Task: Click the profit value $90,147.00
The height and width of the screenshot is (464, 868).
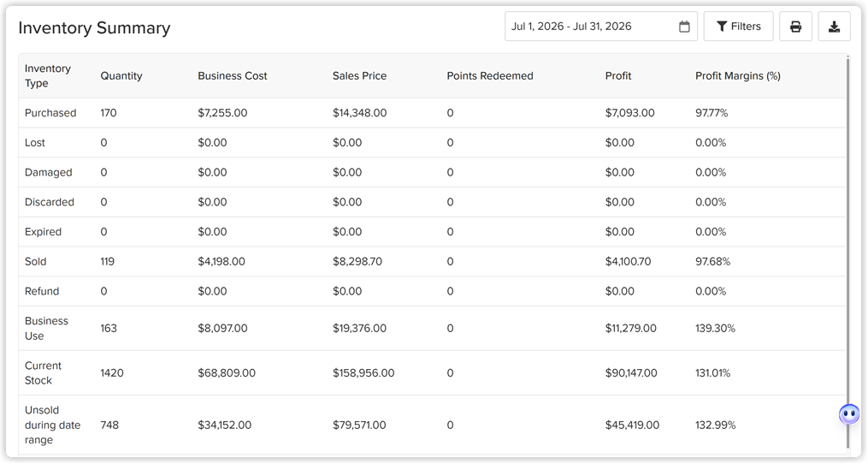Action: [631, 373]
